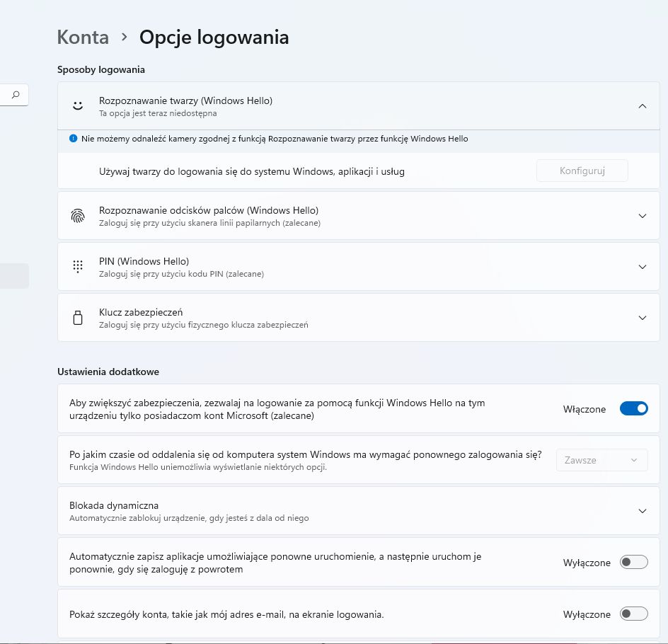Click the face recognition smiley icon
The height and width of the screenshot is (644, 668).
pos(78,105)
